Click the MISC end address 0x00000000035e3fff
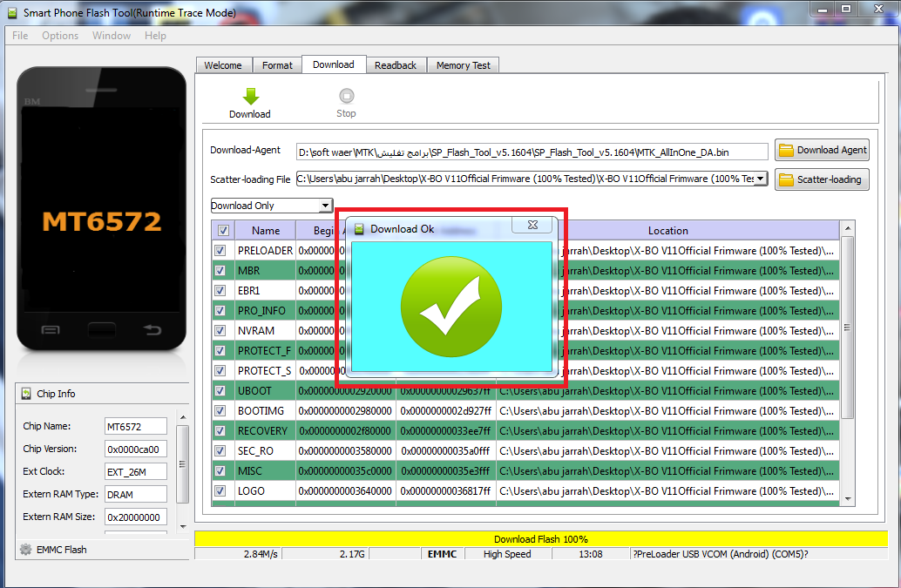This screenshot has width=901, height=588. click(x=446, y=471)
